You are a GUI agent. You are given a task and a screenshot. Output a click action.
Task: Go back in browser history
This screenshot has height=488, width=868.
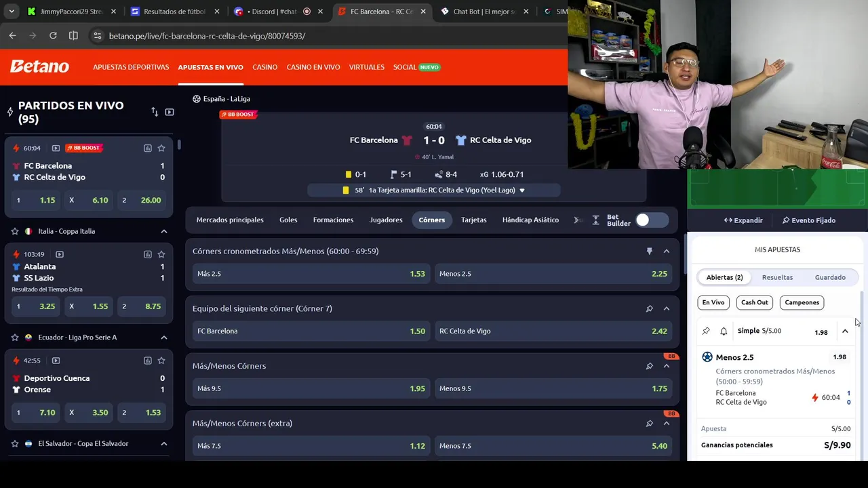pyautogui.click(x=12, y=36)
